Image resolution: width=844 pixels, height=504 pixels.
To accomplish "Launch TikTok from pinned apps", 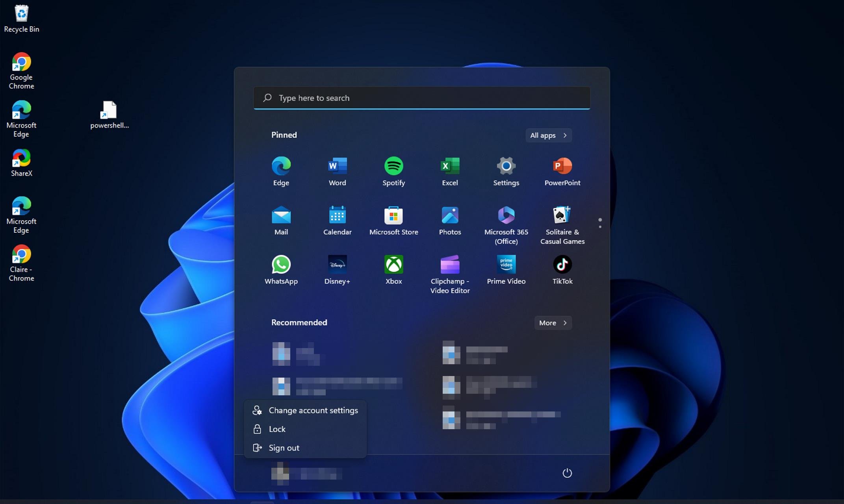I will coord(562,270).
